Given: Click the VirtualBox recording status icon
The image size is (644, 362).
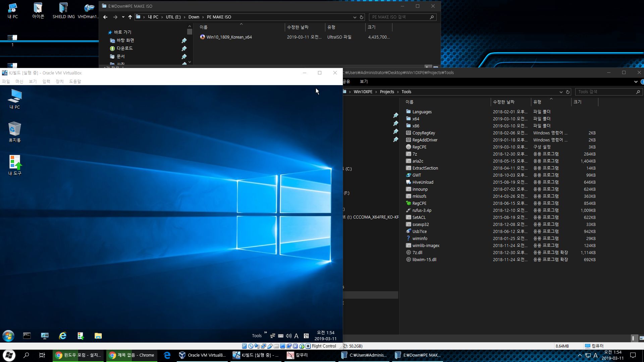Looking at the screenshot, I should [x=289, y=346].
